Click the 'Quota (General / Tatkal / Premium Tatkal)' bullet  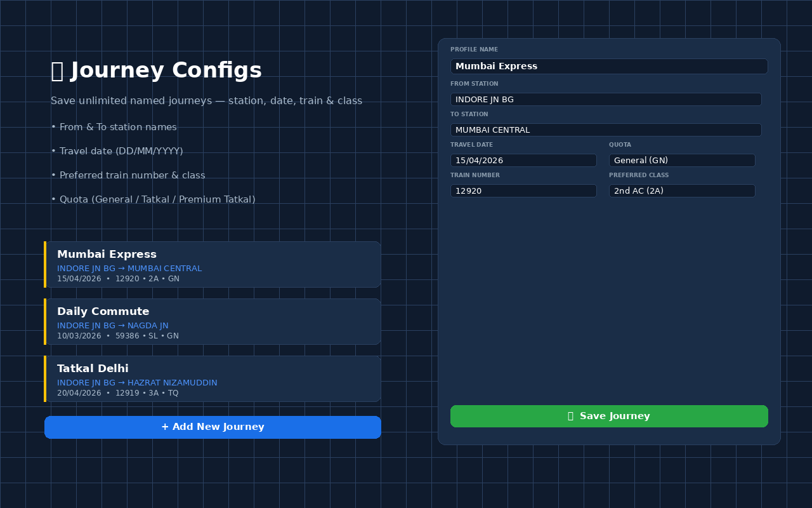[153, 199]
